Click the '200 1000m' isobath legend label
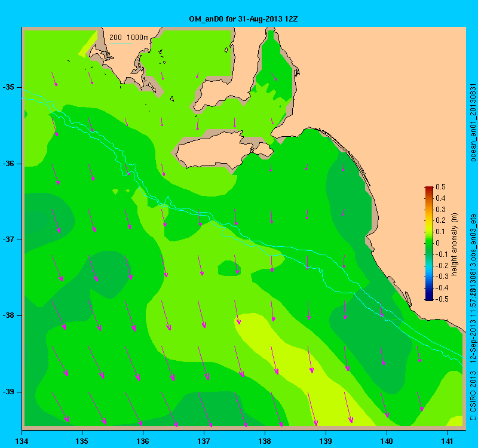This screenshot has height=448, width=478. point(129,38)
